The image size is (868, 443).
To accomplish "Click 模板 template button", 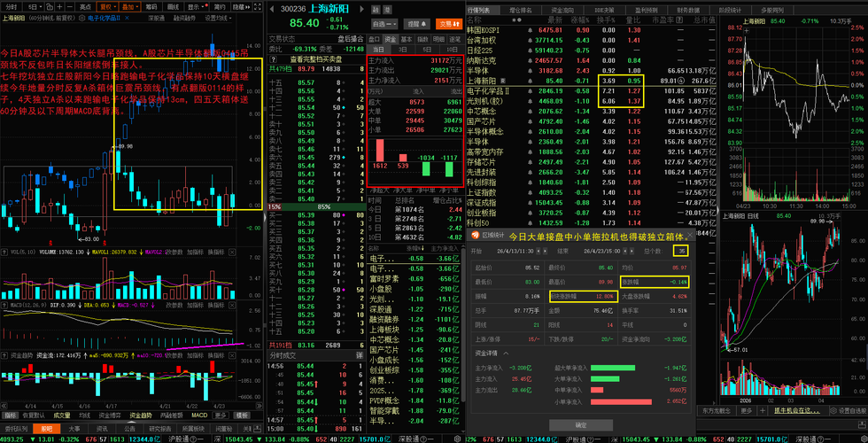I will (x=242, y=415).
